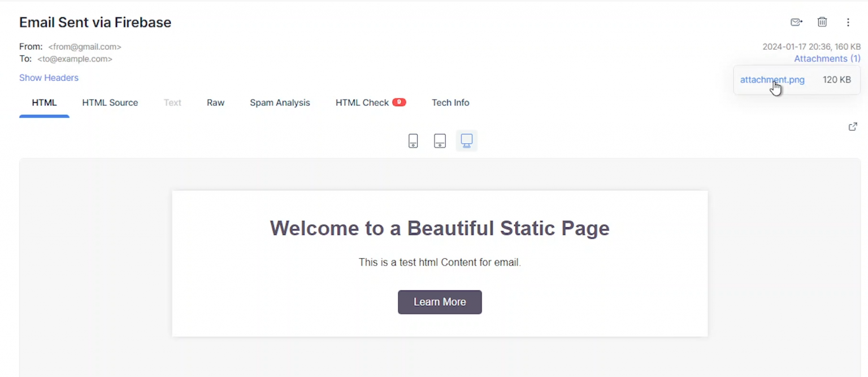868x377 pixels.
Task: Toggle the tablet device view on
Action: [x=440, y=141]
